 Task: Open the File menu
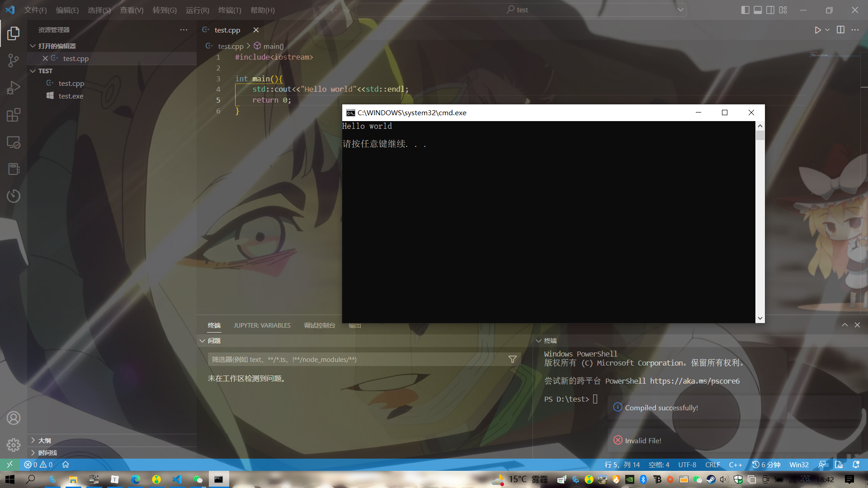click(x=35, y=10)
